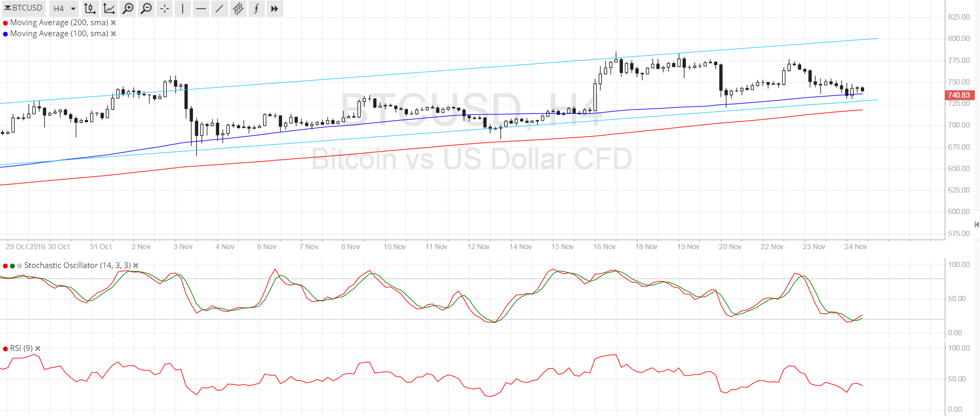Viewport: 980px width, 416px height.
Task: Click the 24 Nov date label
Action: 856,247
